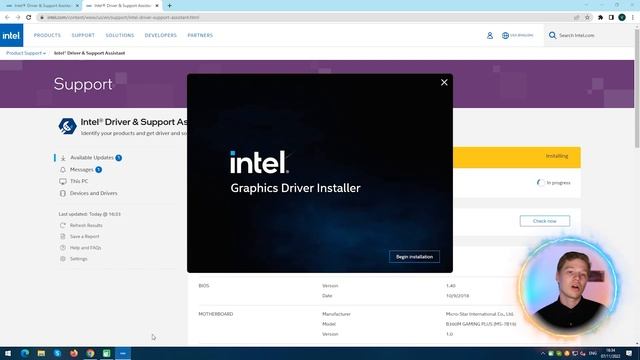Click the Devices and Drivers icon
The width and height of the screenshot is (640, 360).
tap(63, 193)
